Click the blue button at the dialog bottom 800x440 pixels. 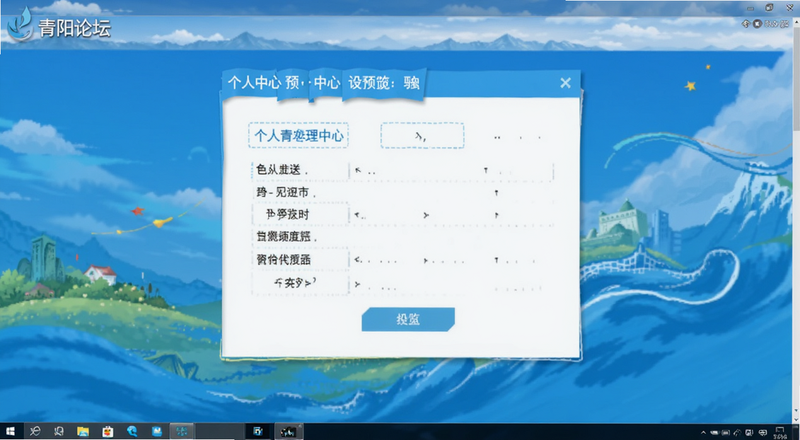[408, 320]
